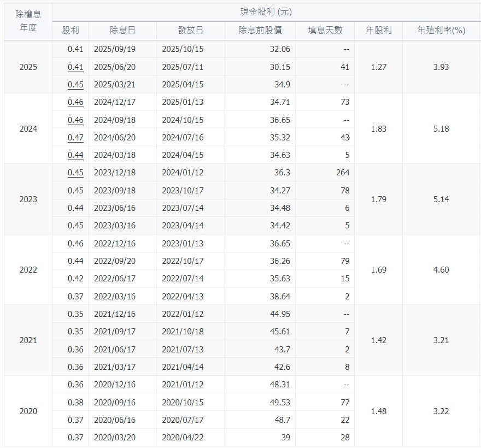Click the 0.46 dividend link dated 2024/09/18
The image size is (481, 448).
pyautogui.click(x=75, y=120)
